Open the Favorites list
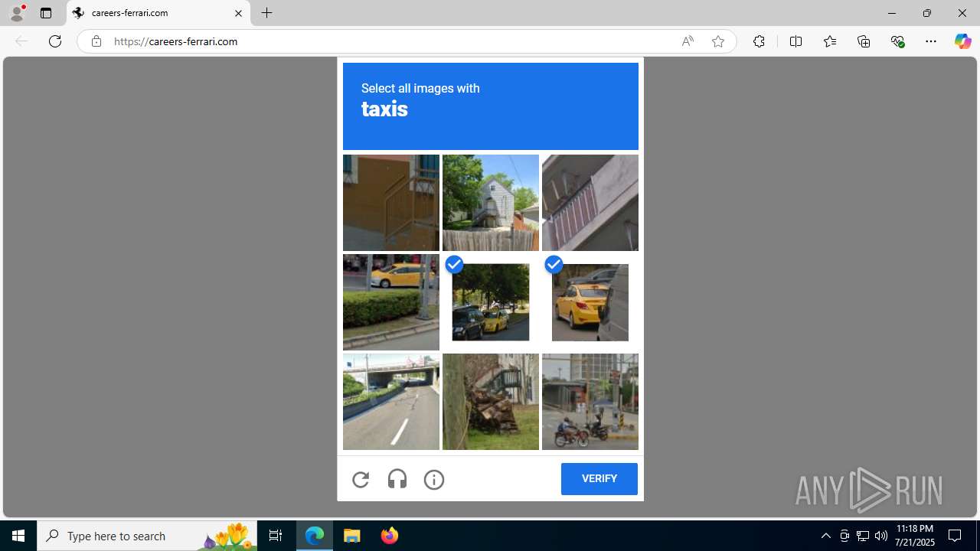The width and height of the screenshot is (980, 551). tap(829, 41)
